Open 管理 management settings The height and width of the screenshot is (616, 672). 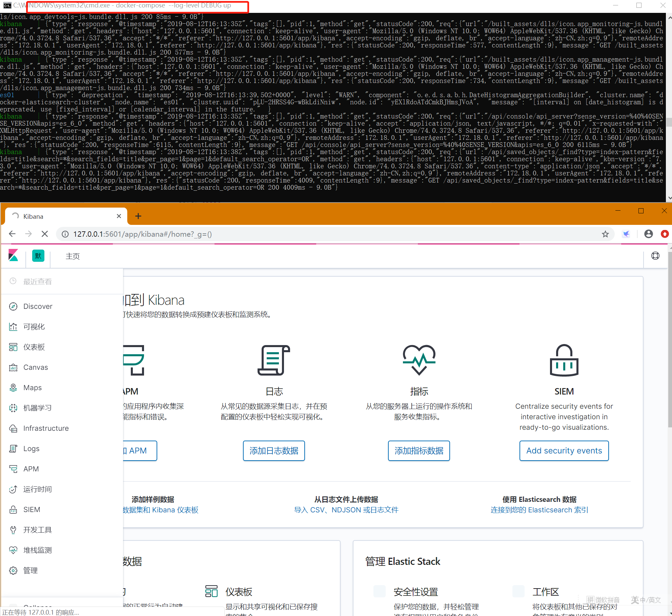pyautogui.click(x=30, y=571)
